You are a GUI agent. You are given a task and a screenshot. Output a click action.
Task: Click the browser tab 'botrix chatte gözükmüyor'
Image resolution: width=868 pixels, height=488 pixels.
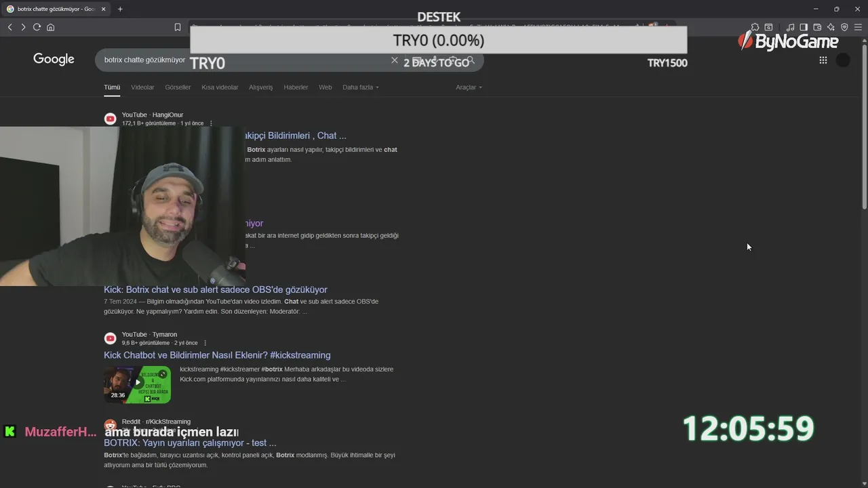(x=56, y=9)
